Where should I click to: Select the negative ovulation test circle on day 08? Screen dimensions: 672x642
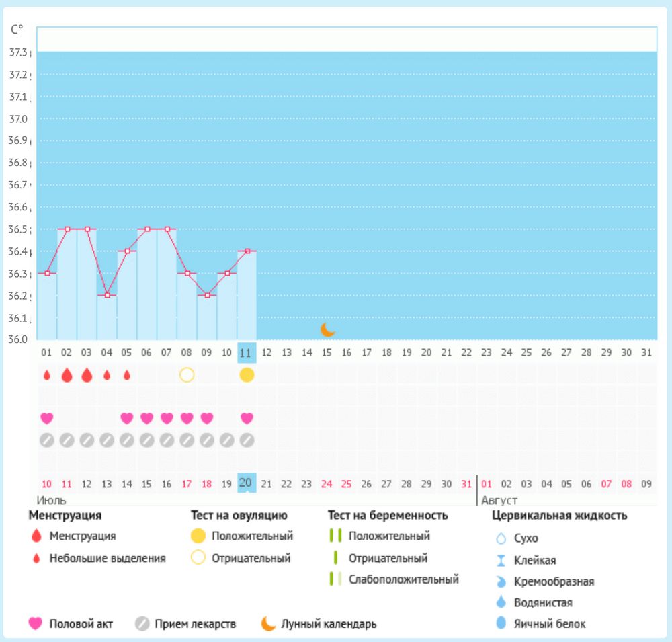click(187, 374)
